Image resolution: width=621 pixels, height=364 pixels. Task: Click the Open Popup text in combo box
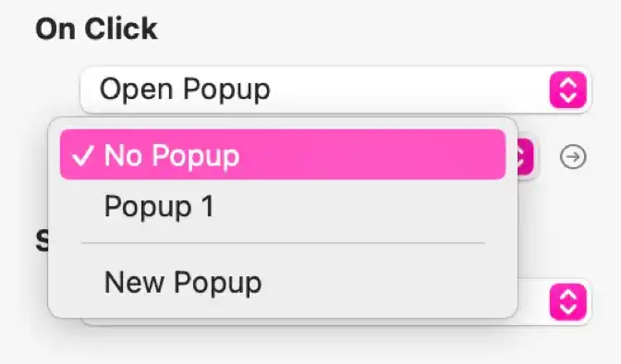[185, 89]
